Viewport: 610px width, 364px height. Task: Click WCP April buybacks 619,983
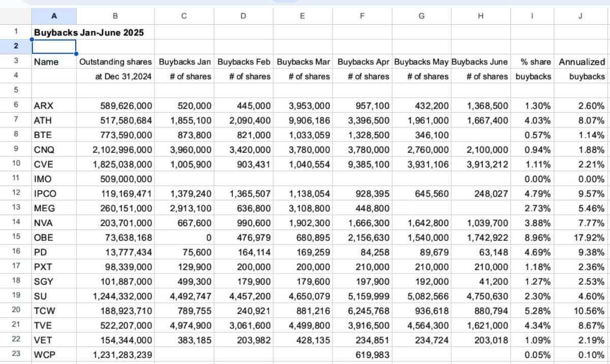[362, 354]
